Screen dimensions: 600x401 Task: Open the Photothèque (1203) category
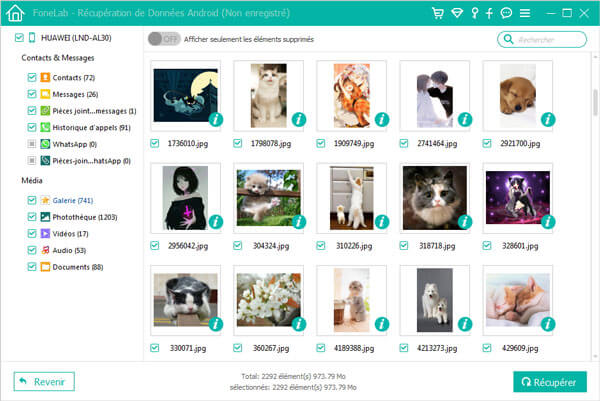point(85,217)
